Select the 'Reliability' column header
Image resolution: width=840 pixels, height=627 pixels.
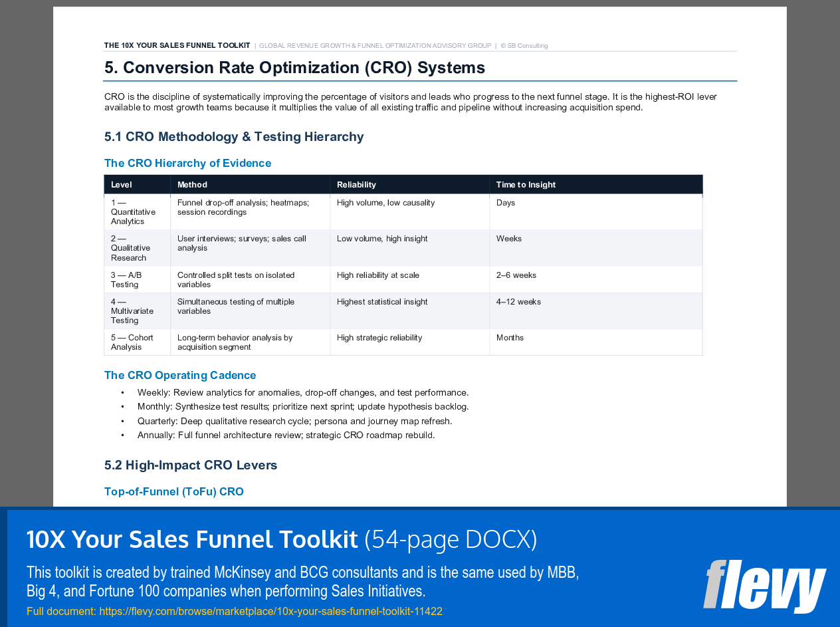[356, 184]
